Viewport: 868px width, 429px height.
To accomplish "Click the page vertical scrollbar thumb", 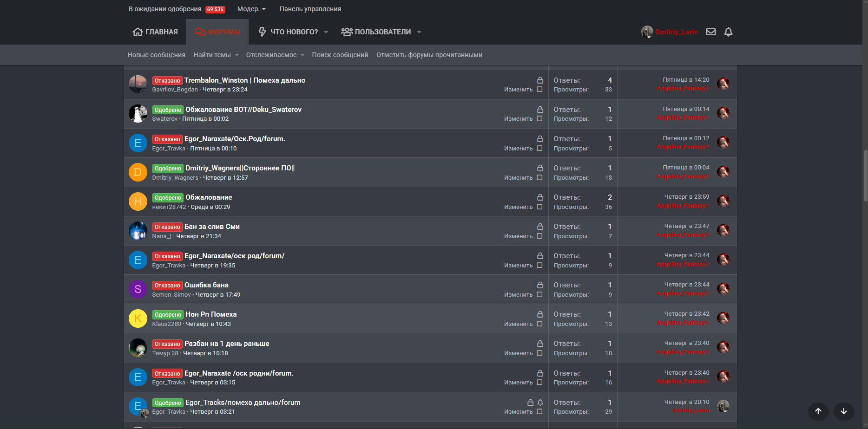I will (x=865, y=175).
